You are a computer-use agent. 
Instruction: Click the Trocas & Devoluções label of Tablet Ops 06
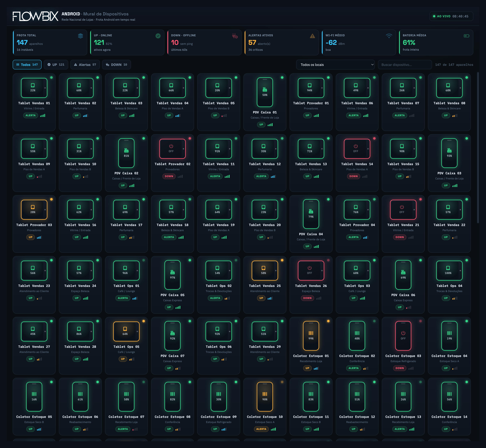tap(219, 352)
